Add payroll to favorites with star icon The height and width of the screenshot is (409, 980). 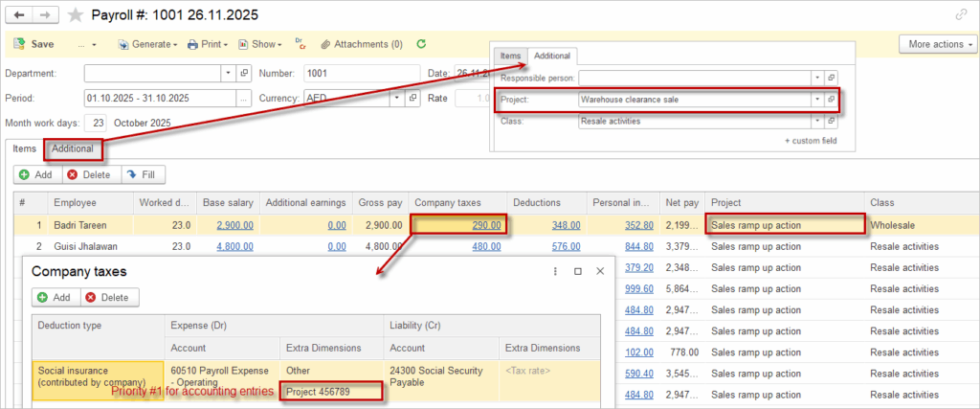coord(76,15)
